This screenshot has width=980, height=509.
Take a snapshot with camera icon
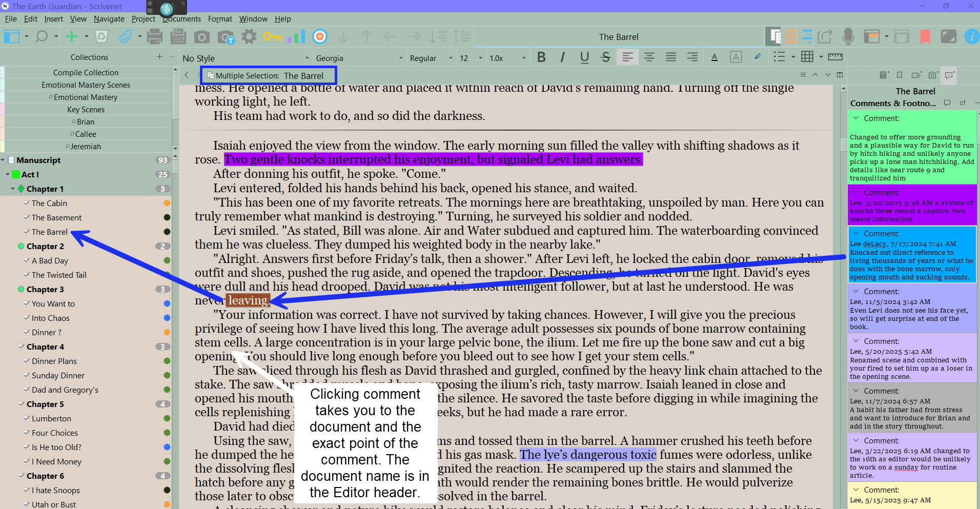click(x=201, y=37)
